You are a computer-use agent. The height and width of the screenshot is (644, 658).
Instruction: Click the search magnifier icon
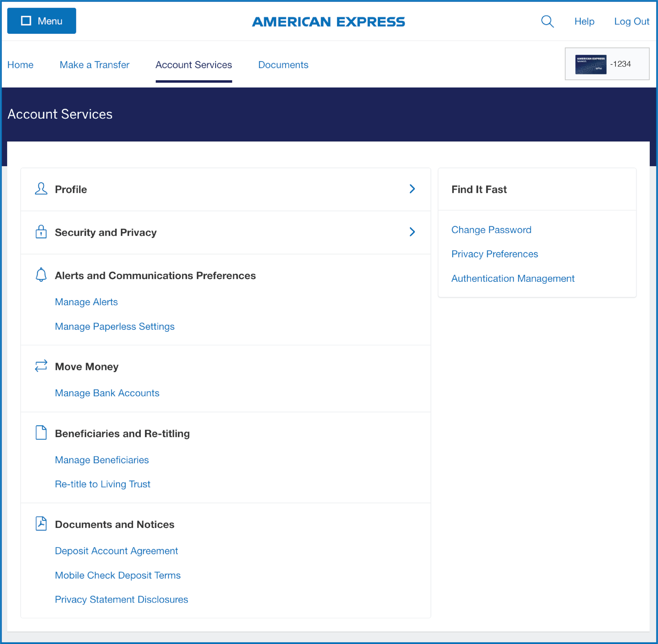tap(547, 21)
